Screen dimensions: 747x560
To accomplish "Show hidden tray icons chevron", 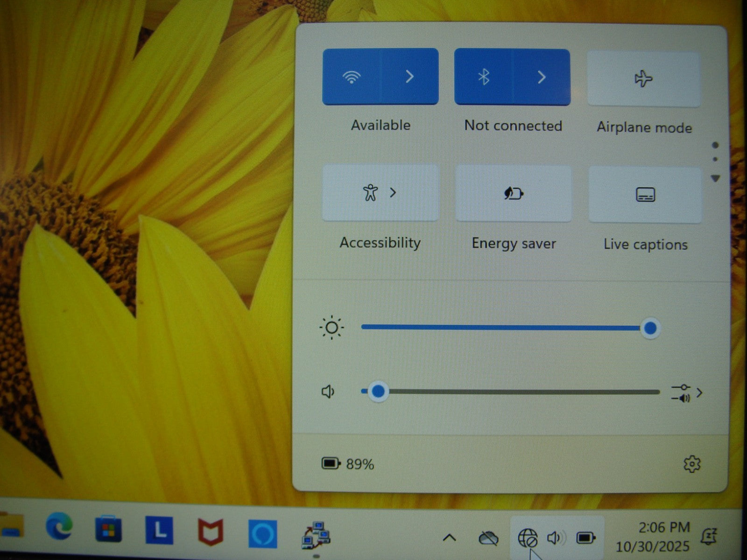I will [x=449, y=538].
